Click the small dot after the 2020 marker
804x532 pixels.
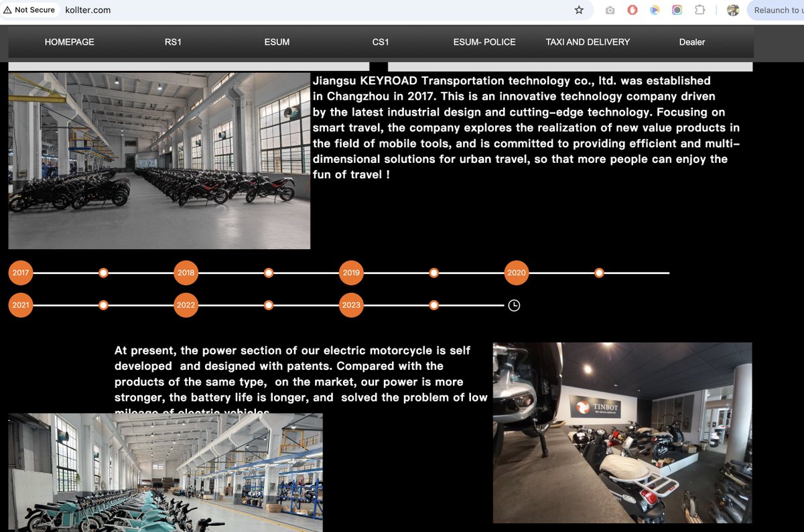pyautogui.click(x=599, y=273)
